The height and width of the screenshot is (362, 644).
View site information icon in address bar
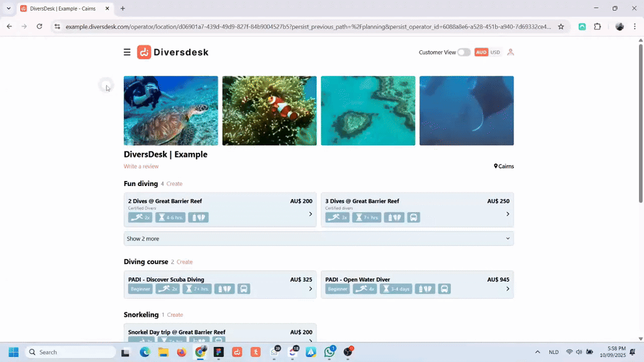[57, 26]
